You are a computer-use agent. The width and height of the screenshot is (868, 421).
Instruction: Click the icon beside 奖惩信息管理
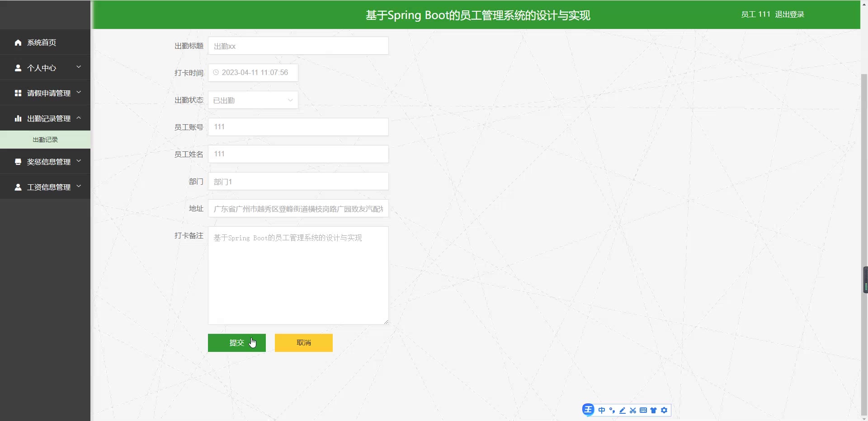coord(18,162)
